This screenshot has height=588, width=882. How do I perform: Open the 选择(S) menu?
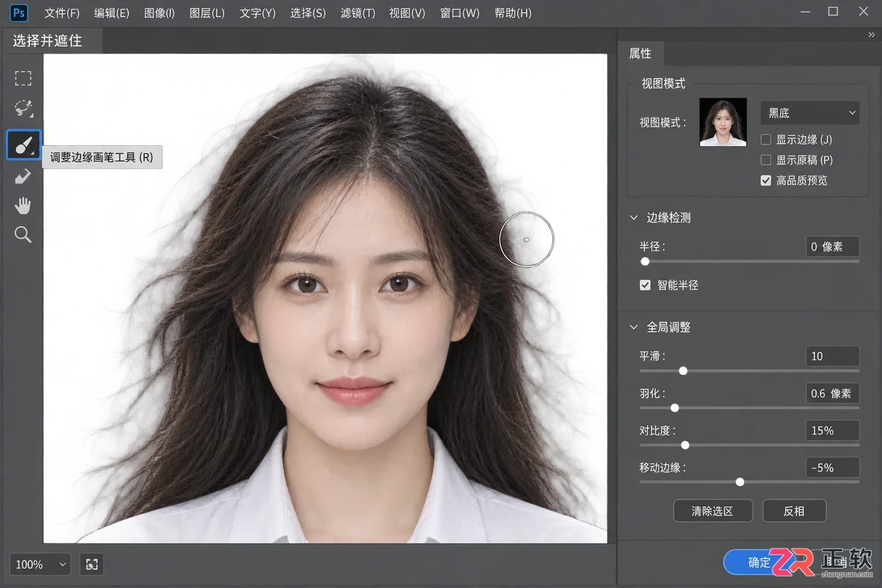pos(308,13)
